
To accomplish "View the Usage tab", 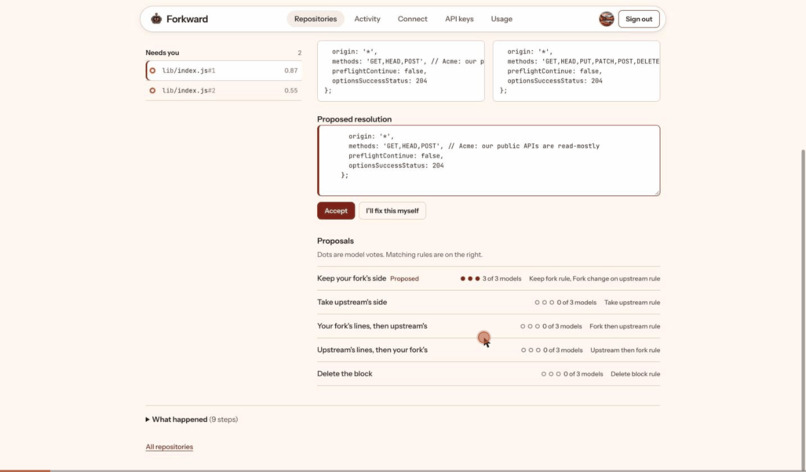I will point(501,19).
